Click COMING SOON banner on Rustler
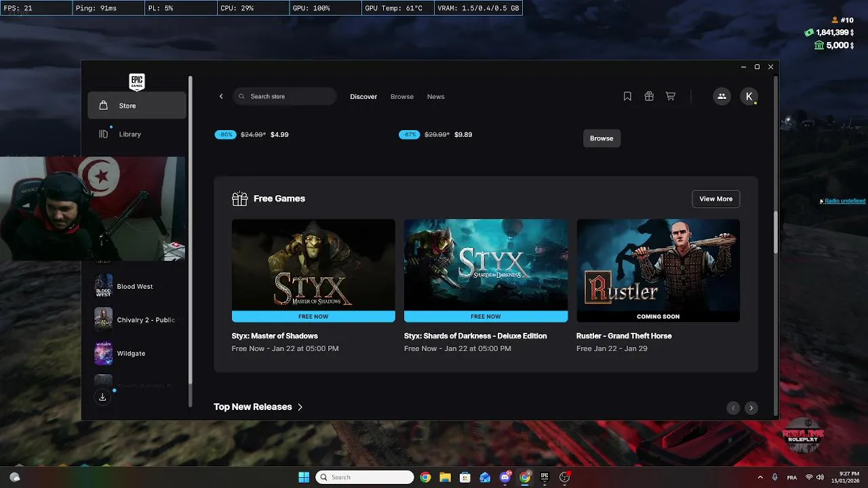Viewport: 868px width, 488px height. [x=658, y=317]
